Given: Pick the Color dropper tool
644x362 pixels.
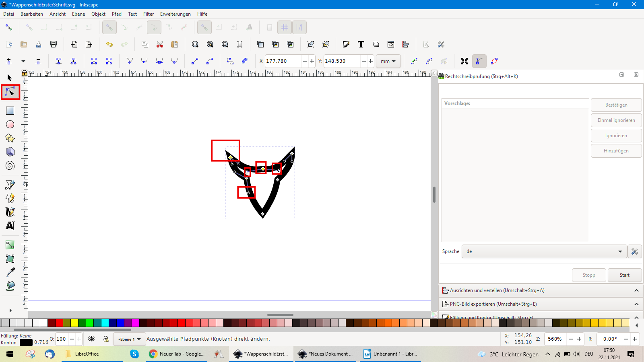Looking at the screenshot, I should point(10,272).
